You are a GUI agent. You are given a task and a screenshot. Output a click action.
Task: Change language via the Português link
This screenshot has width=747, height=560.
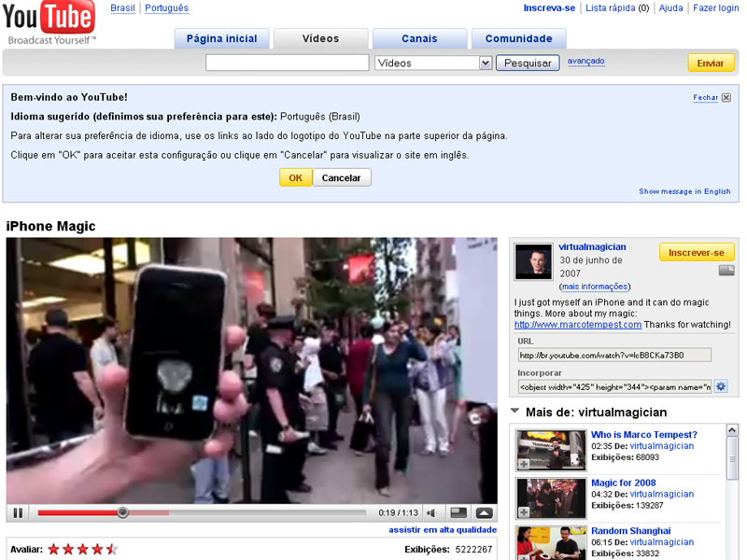[167, 8]
